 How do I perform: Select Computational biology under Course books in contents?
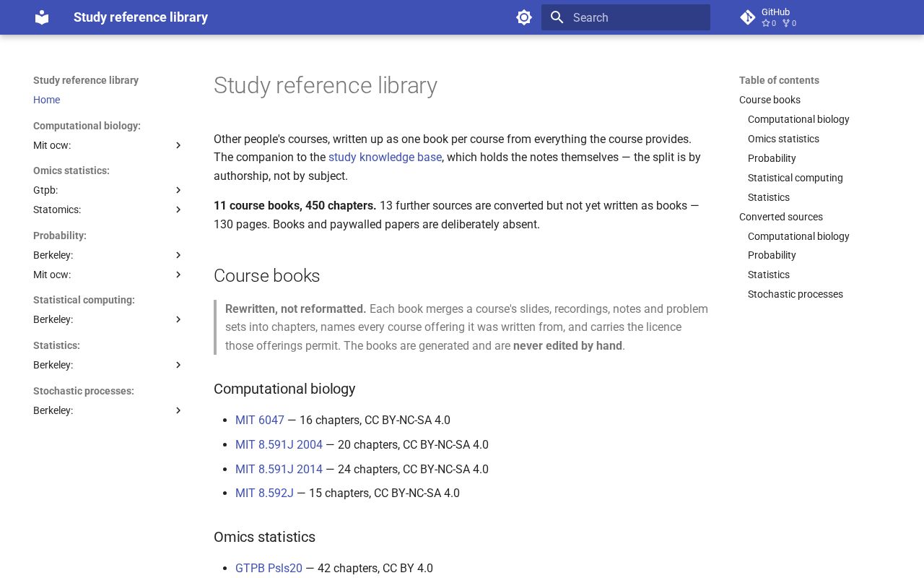798,119
